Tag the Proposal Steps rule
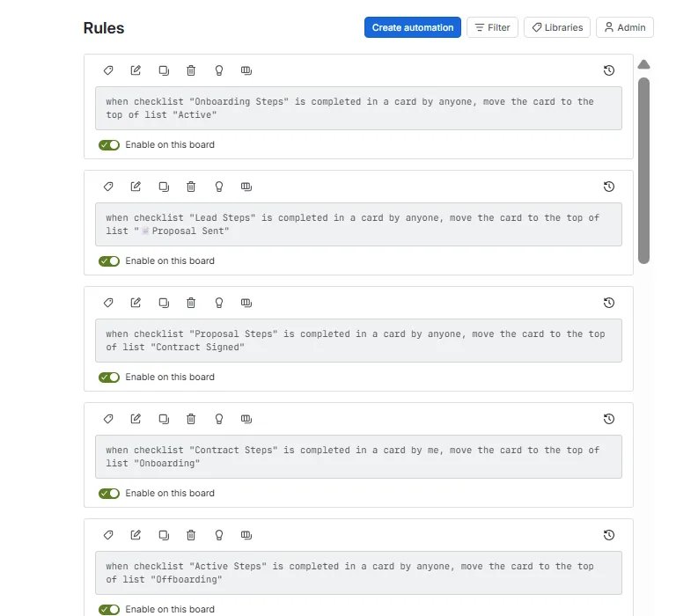The width and height of the screenshot is (676, 616). 108,303
